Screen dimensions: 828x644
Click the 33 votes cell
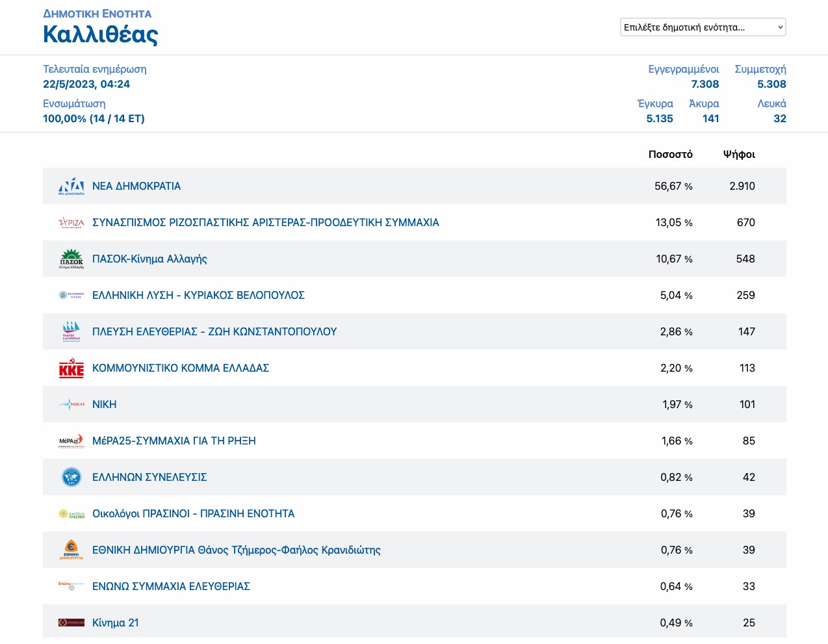tap(749, 586)
